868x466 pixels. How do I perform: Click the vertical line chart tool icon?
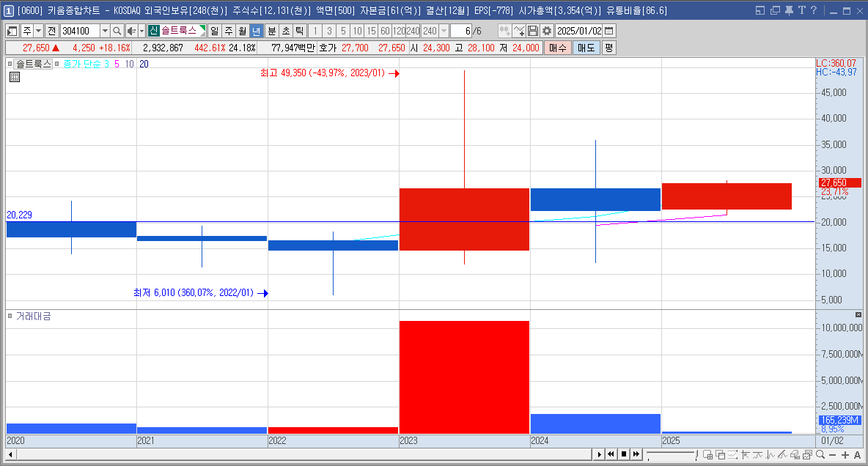(x=770, y=455)
